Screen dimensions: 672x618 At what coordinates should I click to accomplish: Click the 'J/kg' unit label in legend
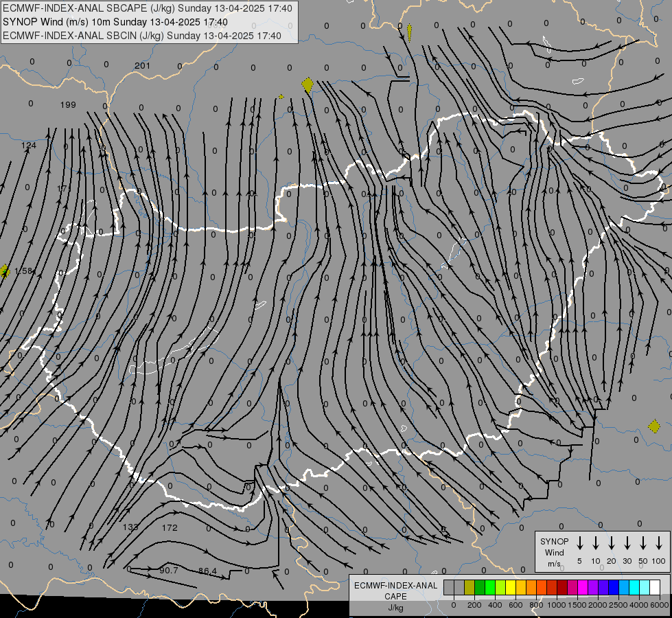[x=395, y=608]
